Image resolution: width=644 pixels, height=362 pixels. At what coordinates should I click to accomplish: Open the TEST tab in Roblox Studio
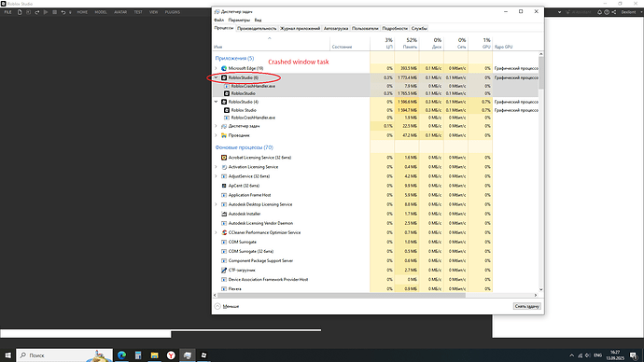(x=138, y=12)
